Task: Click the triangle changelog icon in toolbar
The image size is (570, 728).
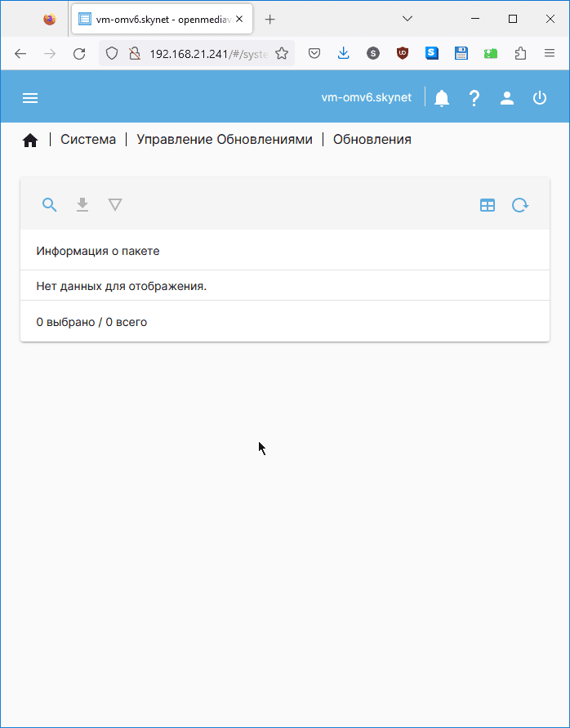Action: coord(115,205)
